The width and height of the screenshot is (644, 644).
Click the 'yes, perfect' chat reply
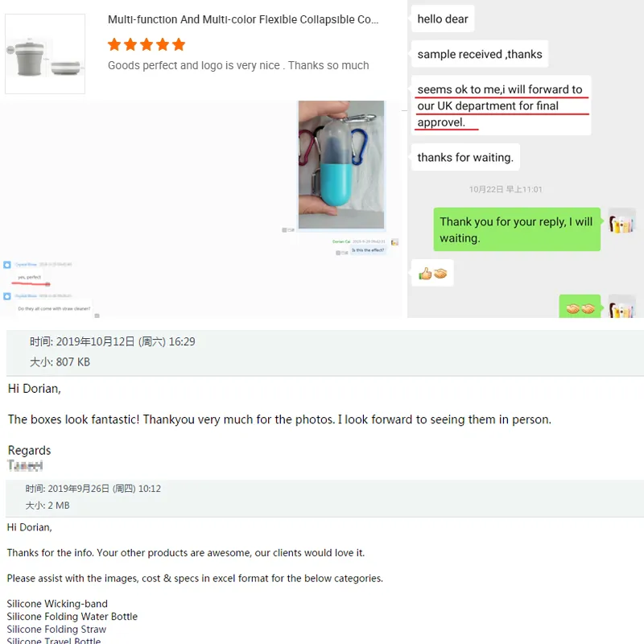(30, 277)
